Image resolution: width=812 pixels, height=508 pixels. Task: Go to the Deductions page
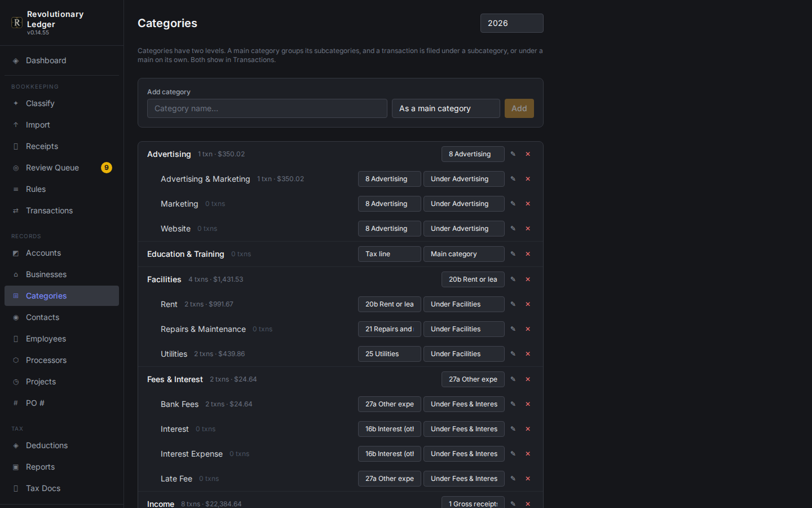click(x=61, y=445)
